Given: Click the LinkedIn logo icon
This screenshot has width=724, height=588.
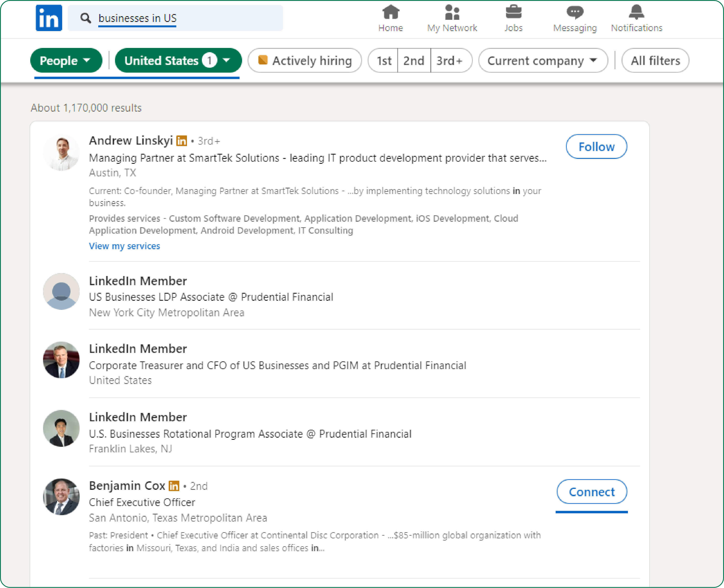Looking at the screenshot, I should [49, 18].
